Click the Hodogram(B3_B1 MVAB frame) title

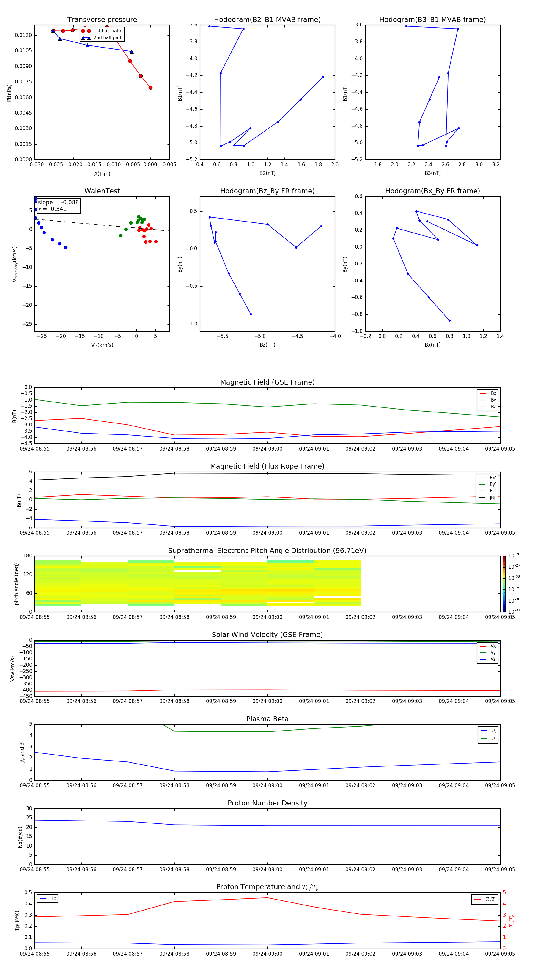(x=432, y=19)
